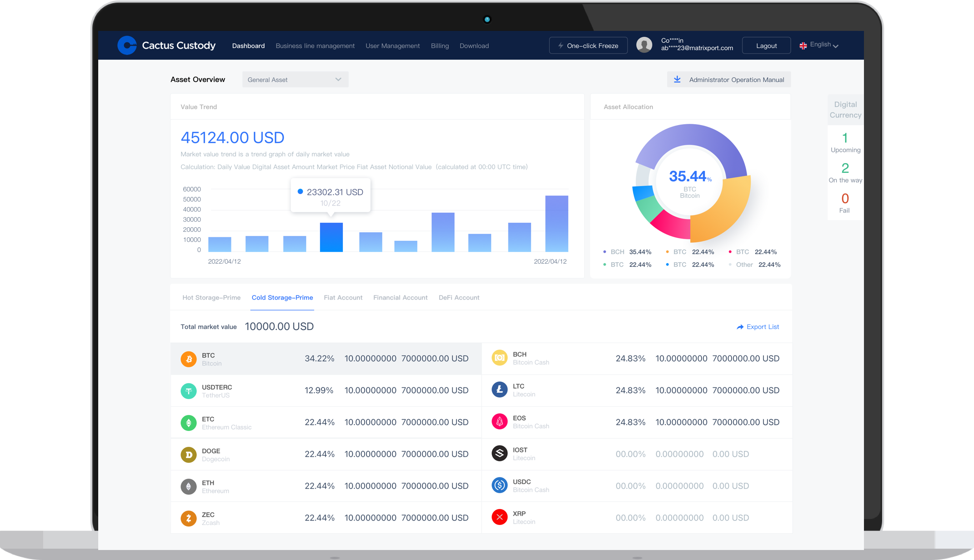Click the USDC blue coin icon
This screenshot has height=560, width=974.
point(499,485)
